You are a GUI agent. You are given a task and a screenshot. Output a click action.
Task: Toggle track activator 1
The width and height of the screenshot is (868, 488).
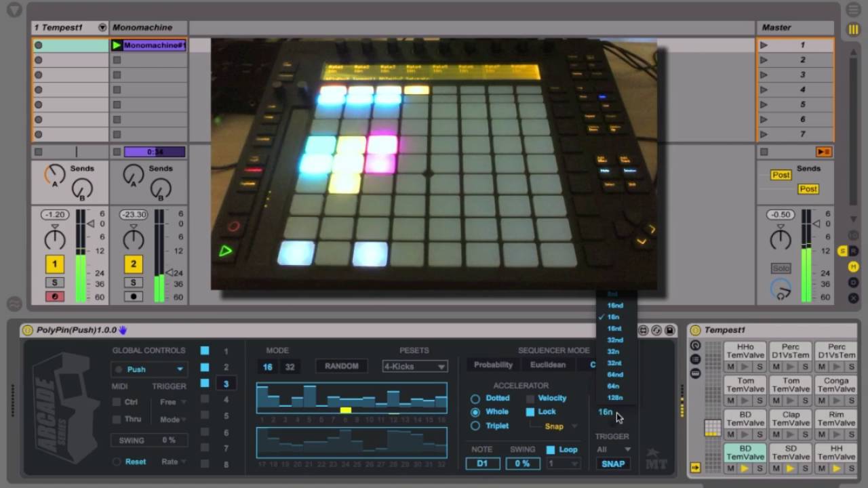[x=55, y=264]
